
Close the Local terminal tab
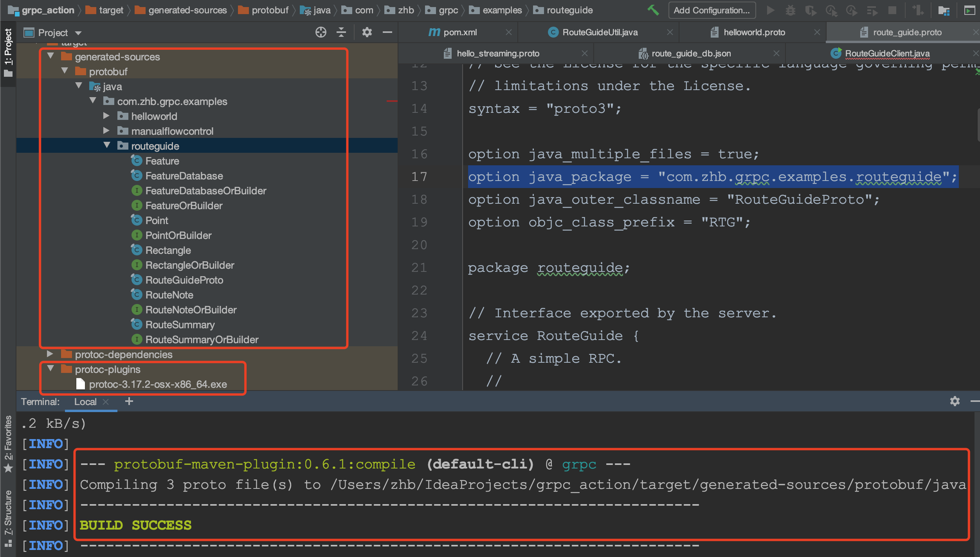(x=106, y=401)
